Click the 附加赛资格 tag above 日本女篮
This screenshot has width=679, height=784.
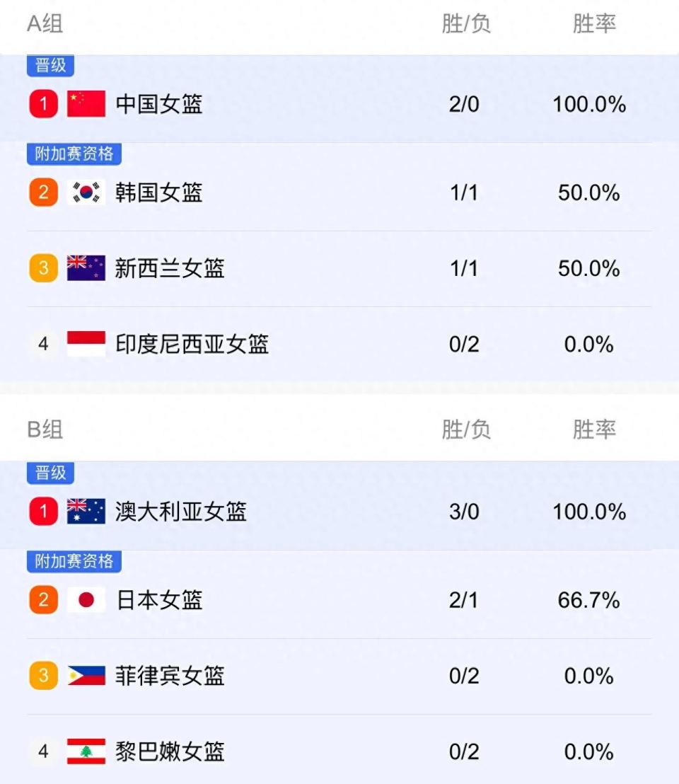74,561
